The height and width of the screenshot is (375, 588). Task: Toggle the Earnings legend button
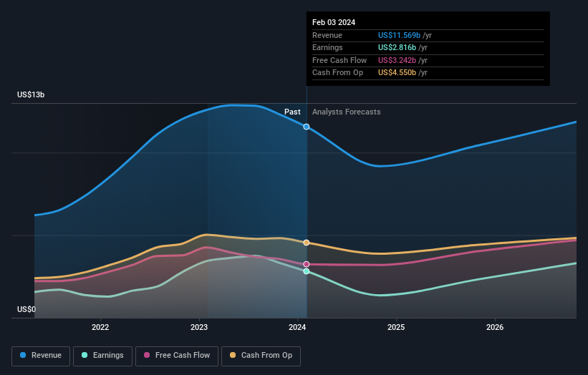(x=102, y=356)
